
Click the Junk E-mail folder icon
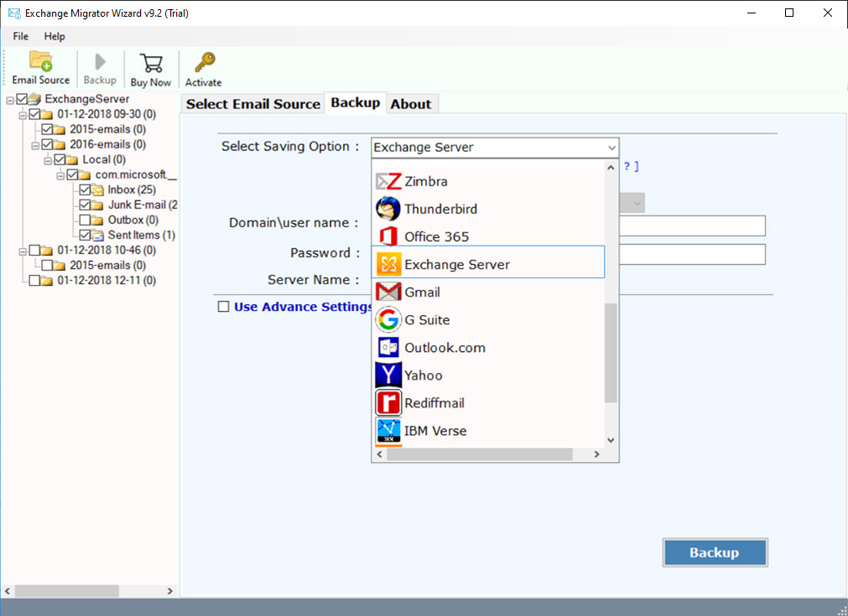click(x=97, y=204)
